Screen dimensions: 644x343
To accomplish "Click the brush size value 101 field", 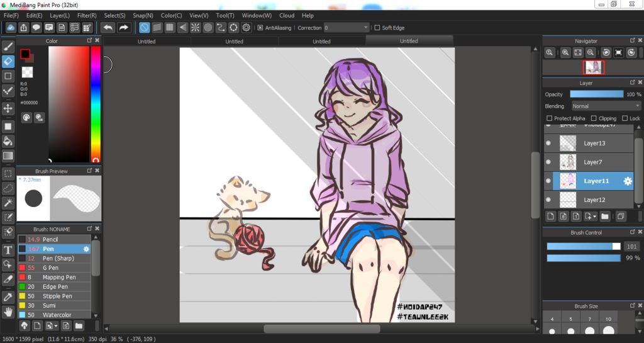I will [x=631, y=247].
